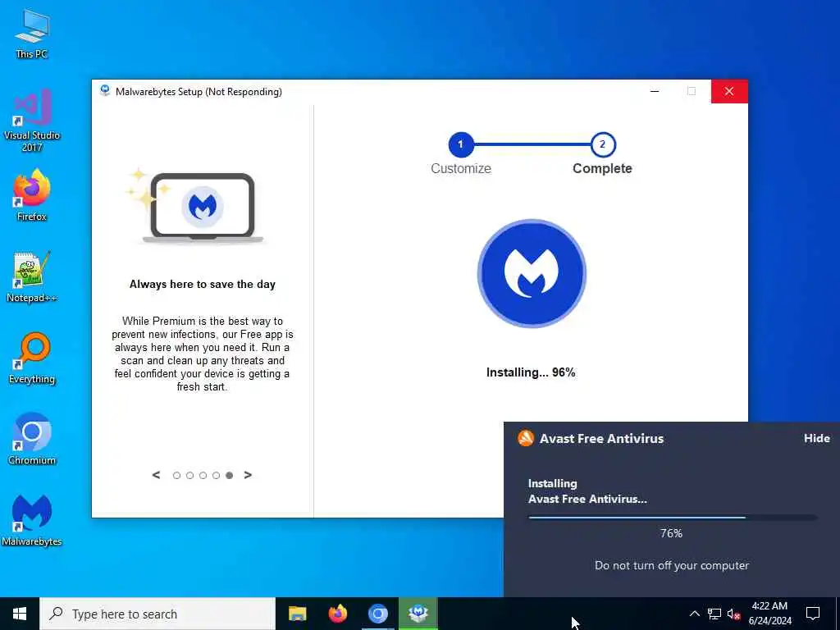Click the Malwarebytes title bar logo icon
The height and width of the screenshot is (630, 840).
click(105, 90)
